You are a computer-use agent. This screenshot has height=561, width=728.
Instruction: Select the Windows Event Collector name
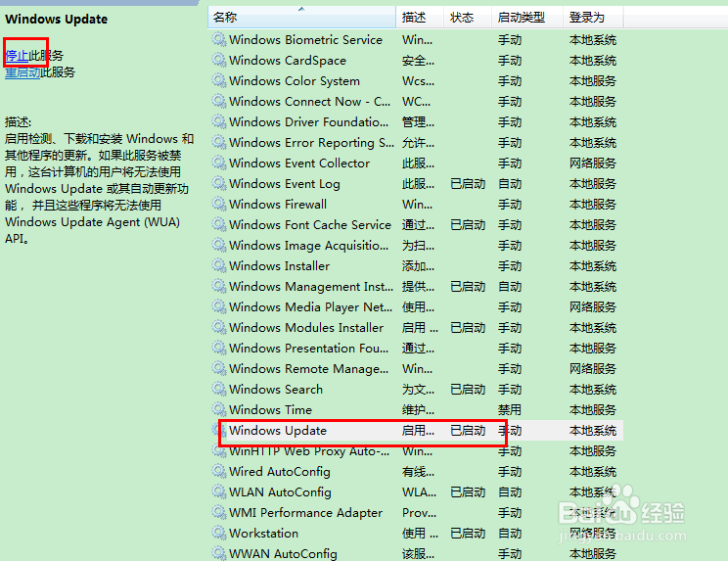tap(299, 163)
